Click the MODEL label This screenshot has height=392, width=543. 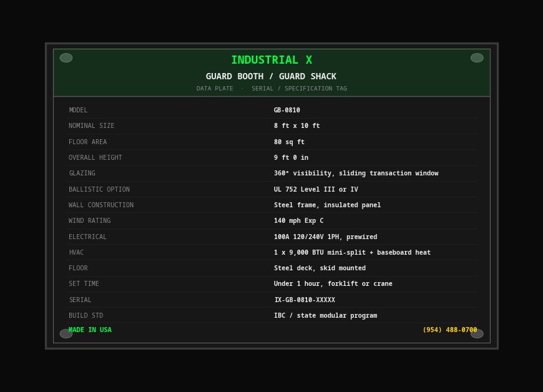click(x=78, y=110)
